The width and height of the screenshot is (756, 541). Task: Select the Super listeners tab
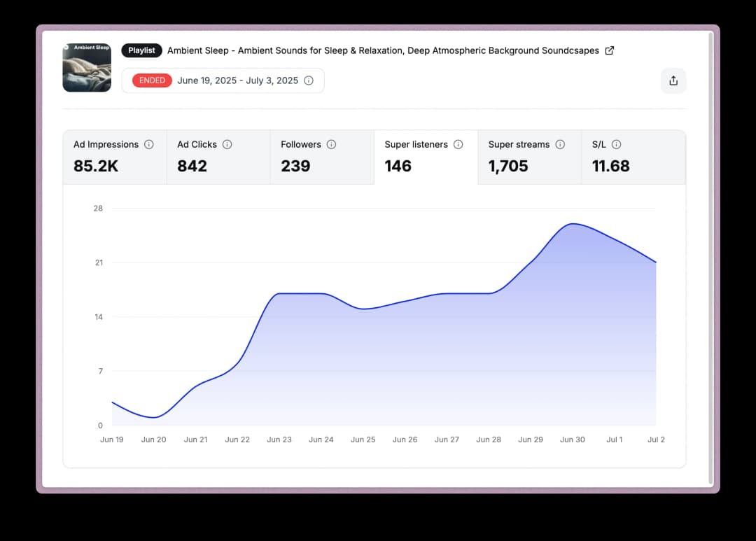click(426, 157)
